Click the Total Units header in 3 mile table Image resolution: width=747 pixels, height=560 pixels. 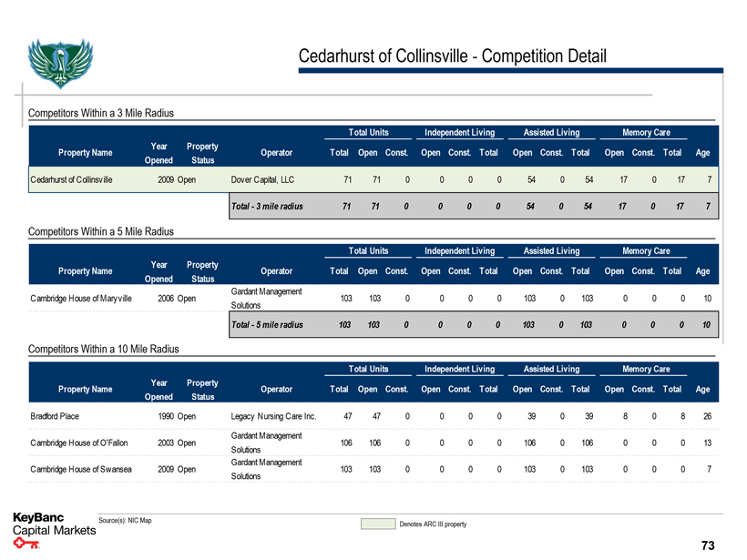pyautogui.click(x=368, y=133)
